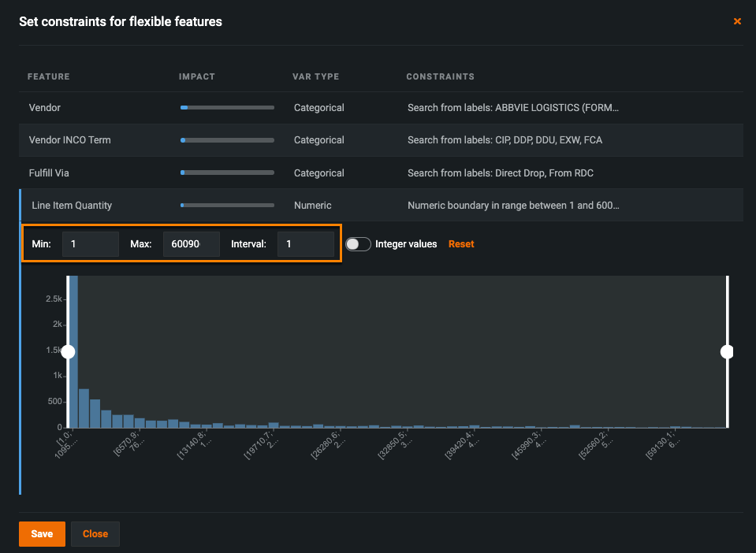756x553 pixels.
Task: Click into the Min input field
Action: (90, 244)
